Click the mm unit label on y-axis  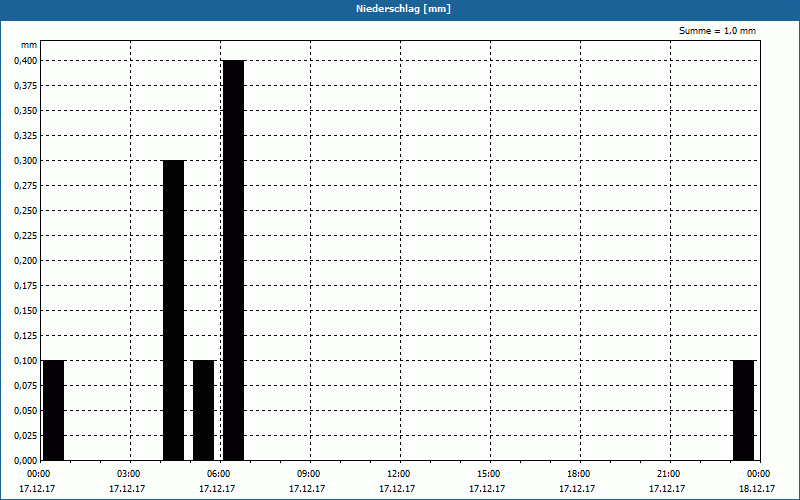29,45
